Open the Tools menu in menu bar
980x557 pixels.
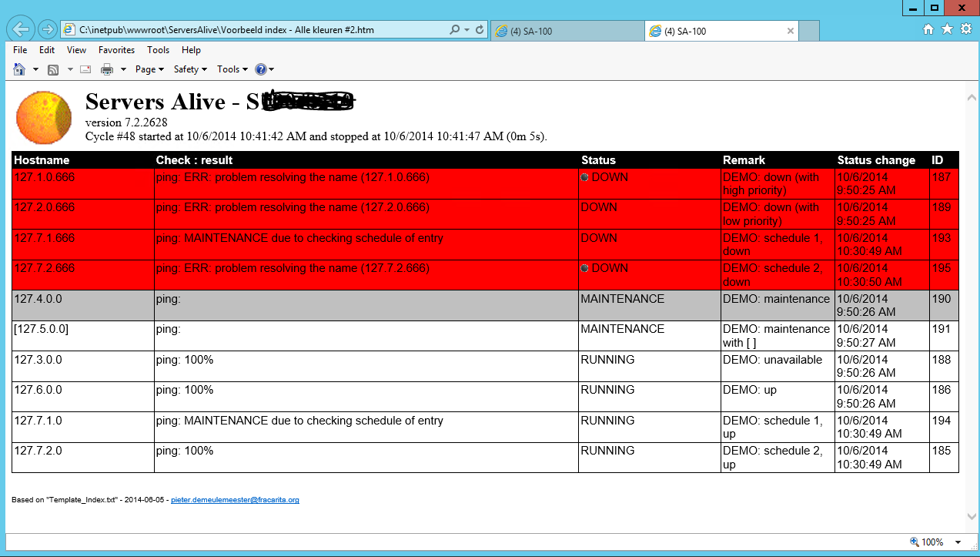pyautogui.click(x=158, y=50)
